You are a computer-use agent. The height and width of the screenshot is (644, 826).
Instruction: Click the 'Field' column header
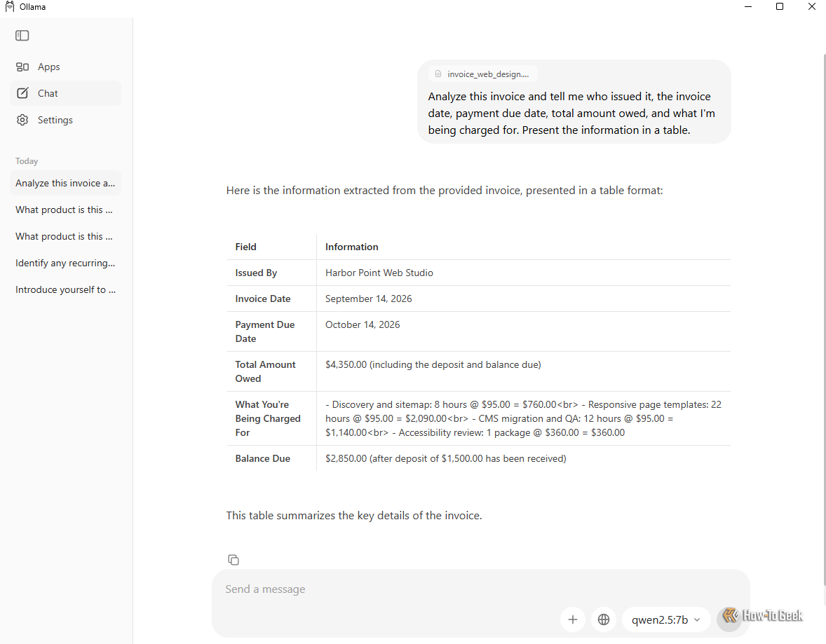coord(246,247)
